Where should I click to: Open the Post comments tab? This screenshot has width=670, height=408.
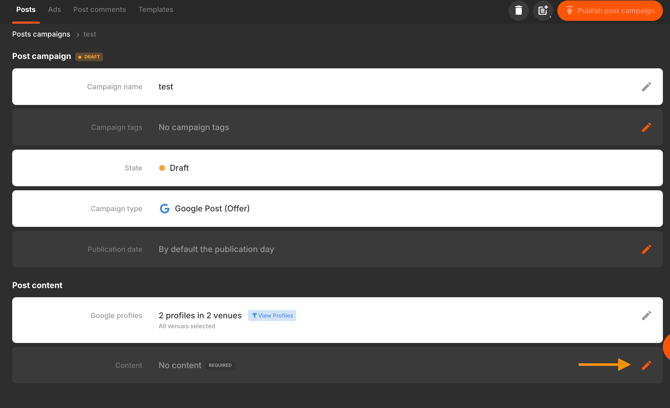tap(99, 10)
